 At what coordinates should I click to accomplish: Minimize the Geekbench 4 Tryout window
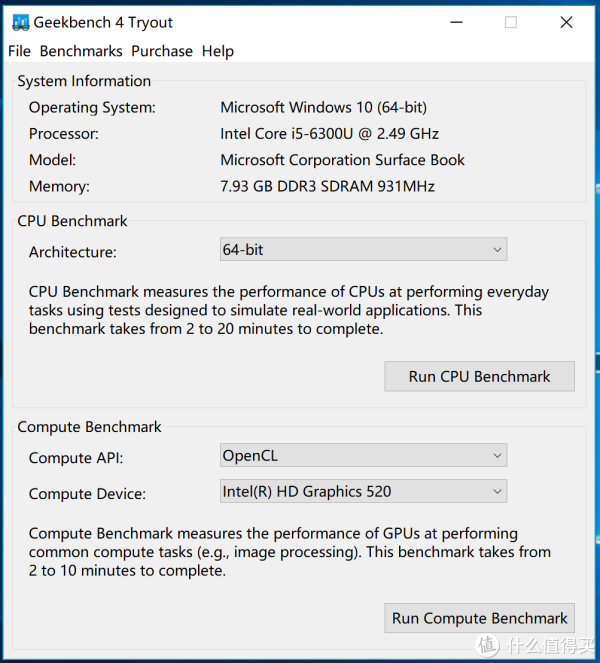(456, 22)
